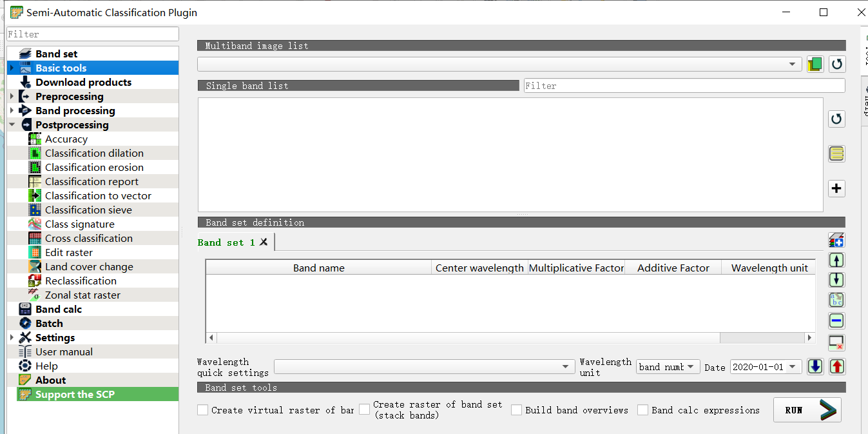Import band set with blue down arrow
Screen dimensions: 868x434
pos(815,366)
